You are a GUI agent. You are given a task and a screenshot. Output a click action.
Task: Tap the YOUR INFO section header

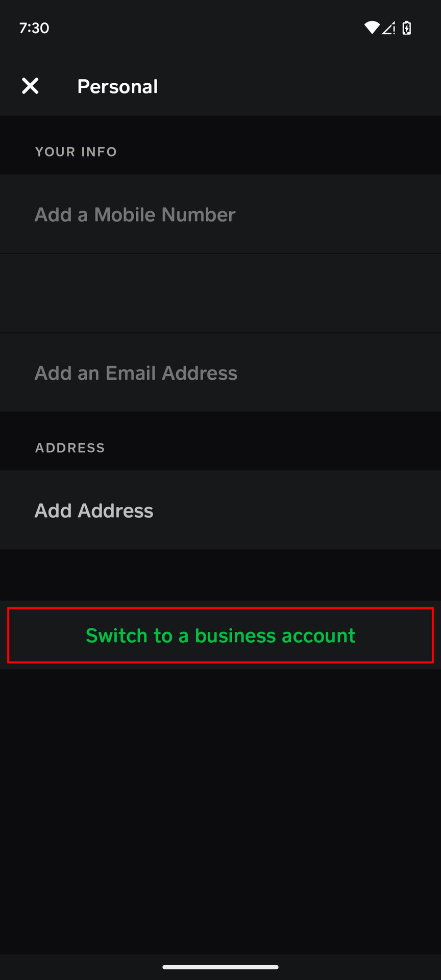click(x=76, y=152)
